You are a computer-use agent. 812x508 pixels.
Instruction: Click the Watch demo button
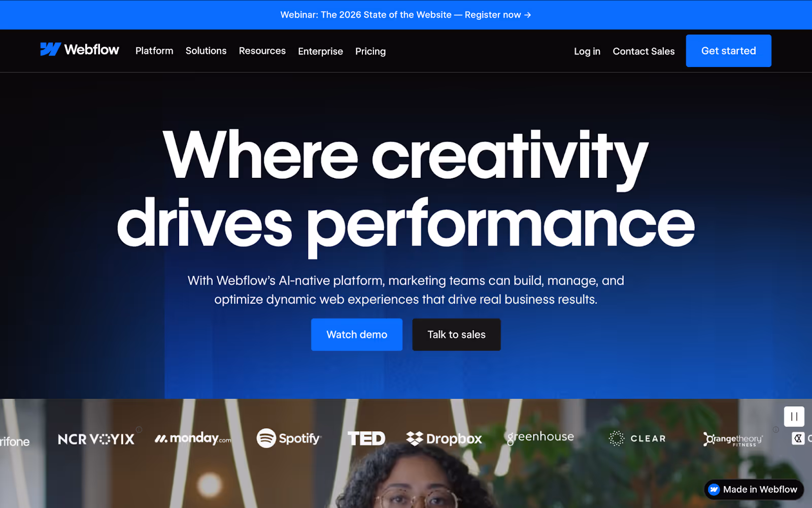(x=357, y=335)
